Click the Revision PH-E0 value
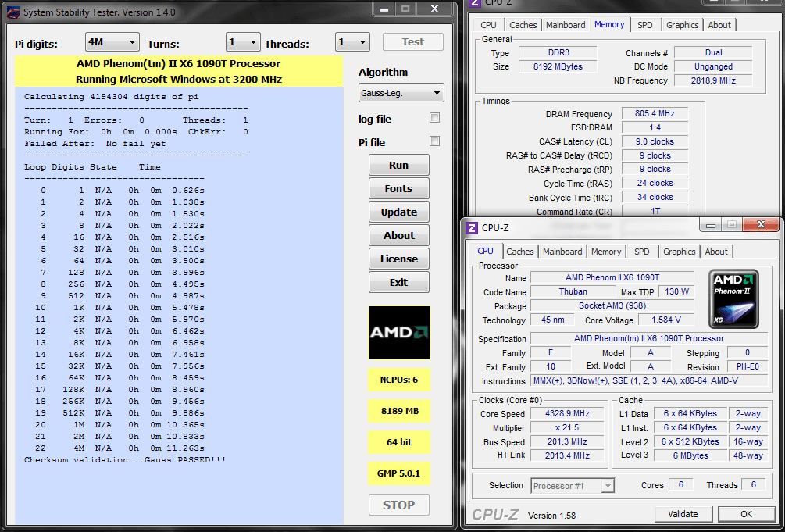785x532 pixels. click(x=748, y=366)
